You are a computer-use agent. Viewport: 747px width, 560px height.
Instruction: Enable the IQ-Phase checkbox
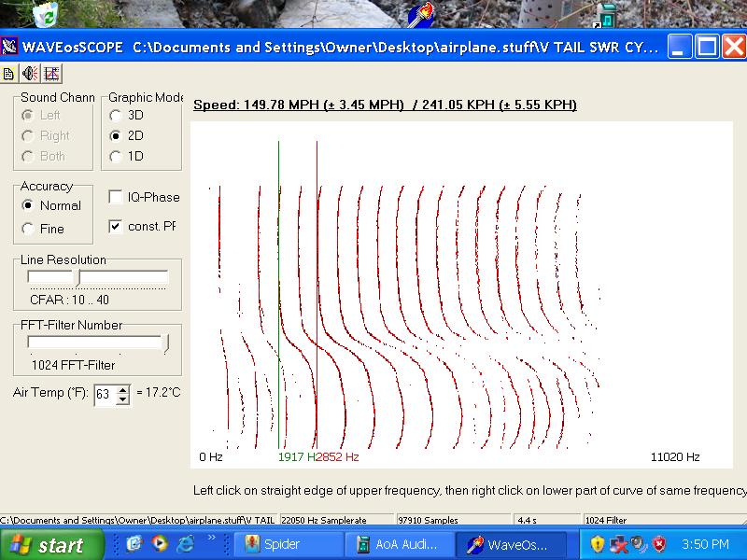(116, 197)
